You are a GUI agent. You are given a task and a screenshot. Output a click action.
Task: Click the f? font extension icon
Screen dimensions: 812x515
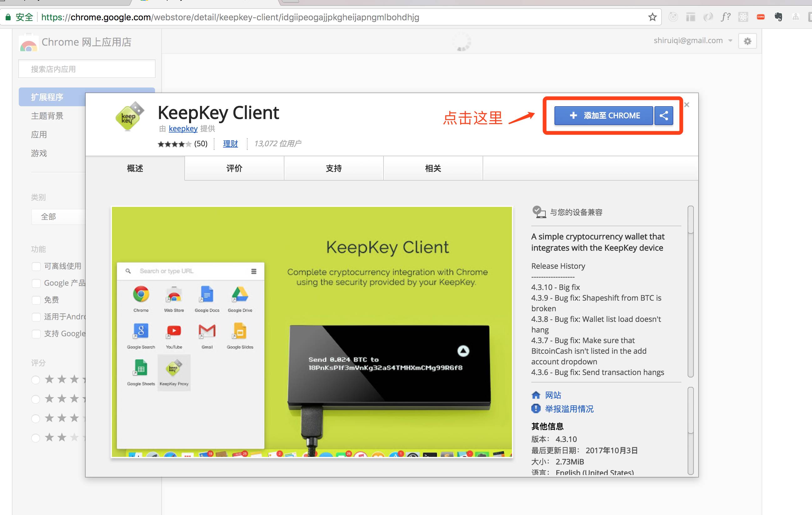click(725, 17)
